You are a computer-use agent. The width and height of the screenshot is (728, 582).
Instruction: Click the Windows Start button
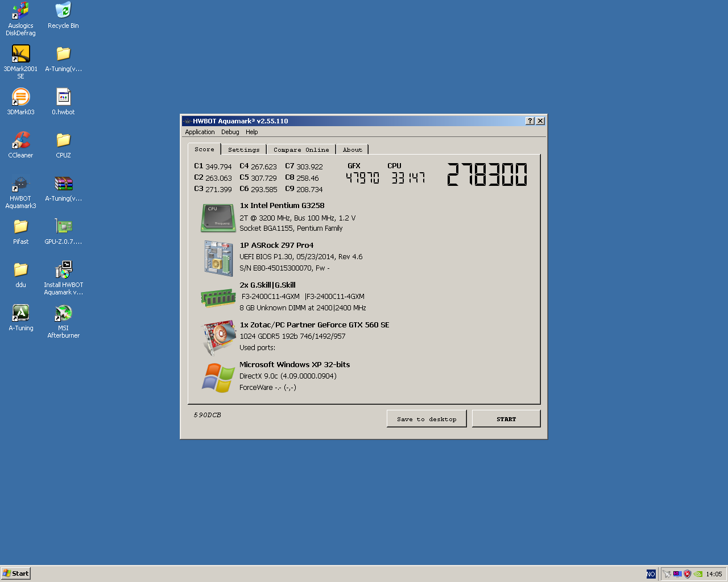point(15,573)
